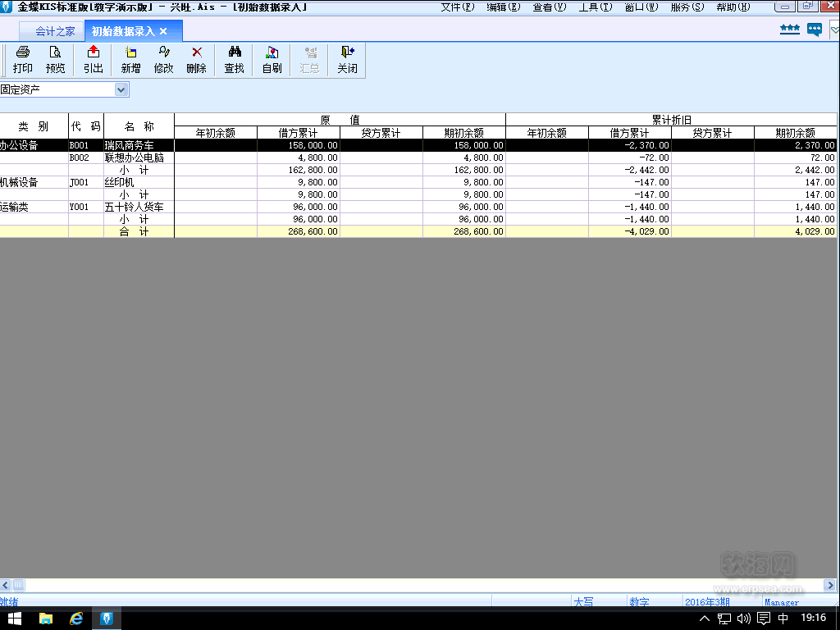840x630 pixels.
Task: Select the 丝印机 name cell
Action: pyautogui.click(x=139, y=182)
